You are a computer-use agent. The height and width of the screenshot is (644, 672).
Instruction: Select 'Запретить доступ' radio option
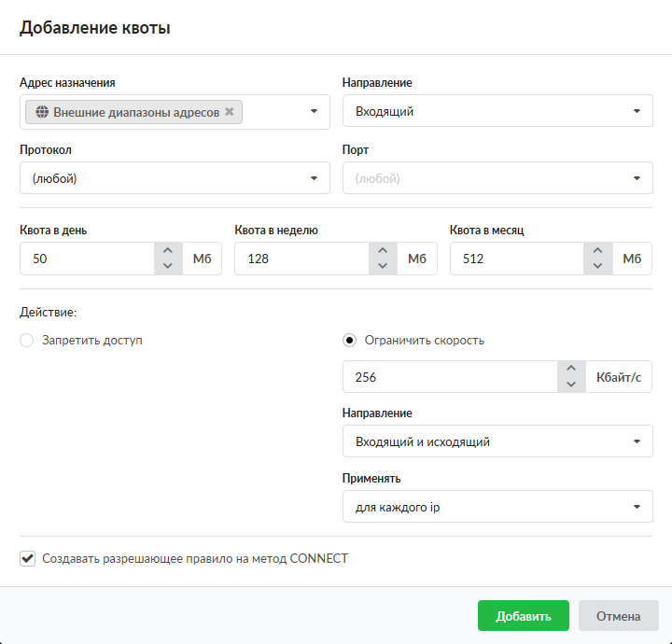pyautogui.click(x=27, y=341)
